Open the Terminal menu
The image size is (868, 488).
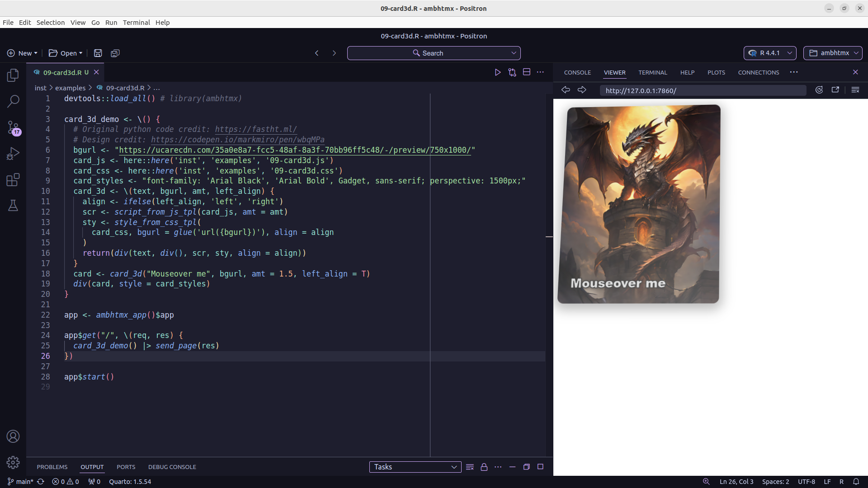(136, 23)
